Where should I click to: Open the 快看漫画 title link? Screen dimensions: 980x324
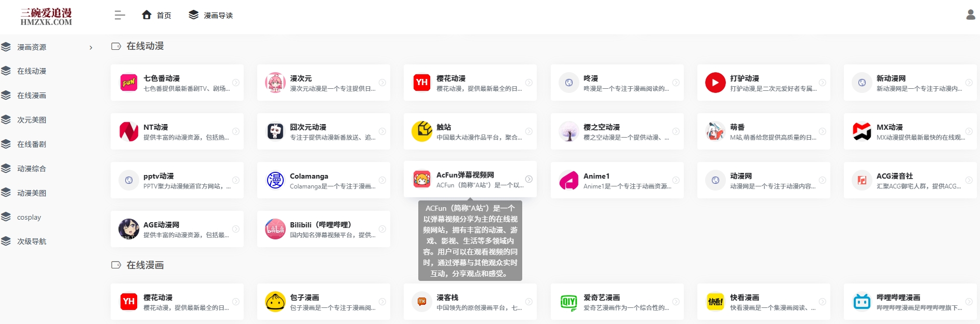click(745, 298)
